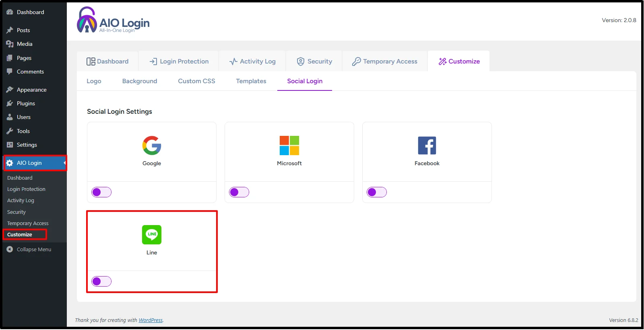Viewport: 644px width, 330px height.
Task: Click the Social Login Settings heading
Action: [x=120, y=111]
